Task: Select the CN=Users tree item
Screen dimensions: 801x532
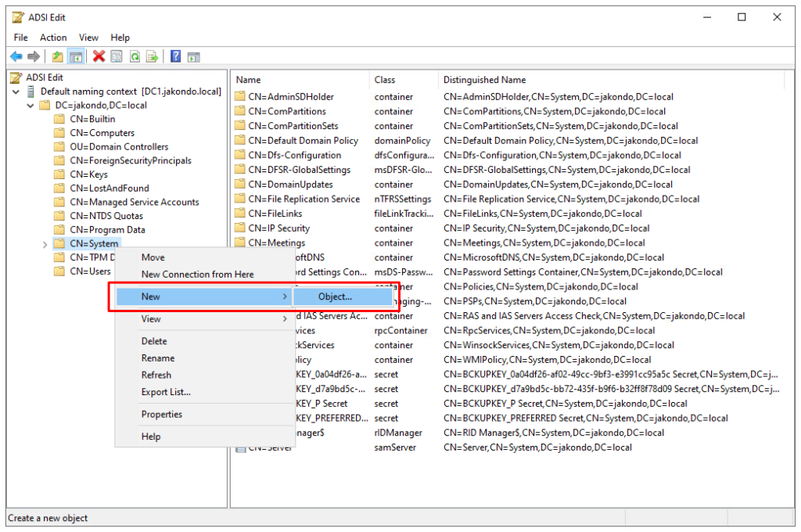Action: point(91,271)
